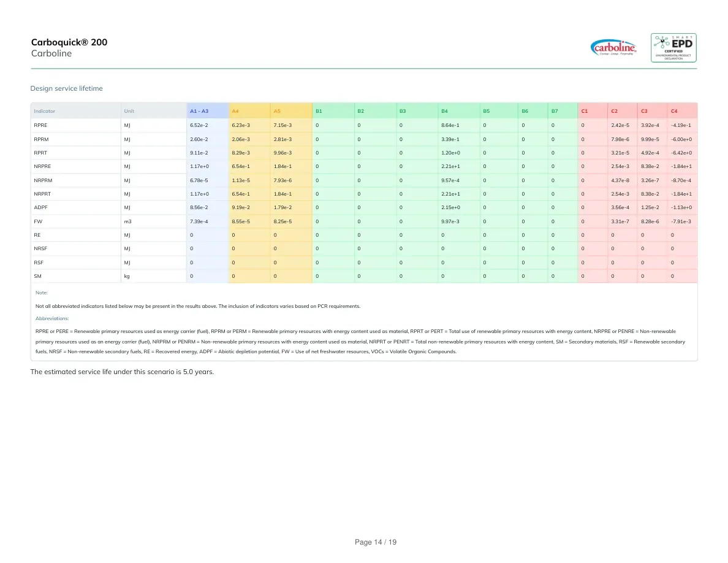Screen dimensions: 728x563
Task: Select the Design service lifetime heading
Action: pyautogui.click(x=66, y=88)
